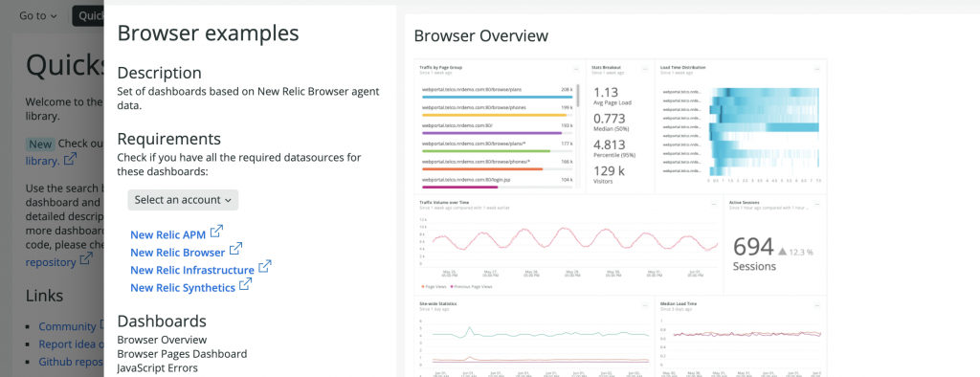
Task: Open the Traffic Volume over Time widget menu
Action: click(713, 204)
